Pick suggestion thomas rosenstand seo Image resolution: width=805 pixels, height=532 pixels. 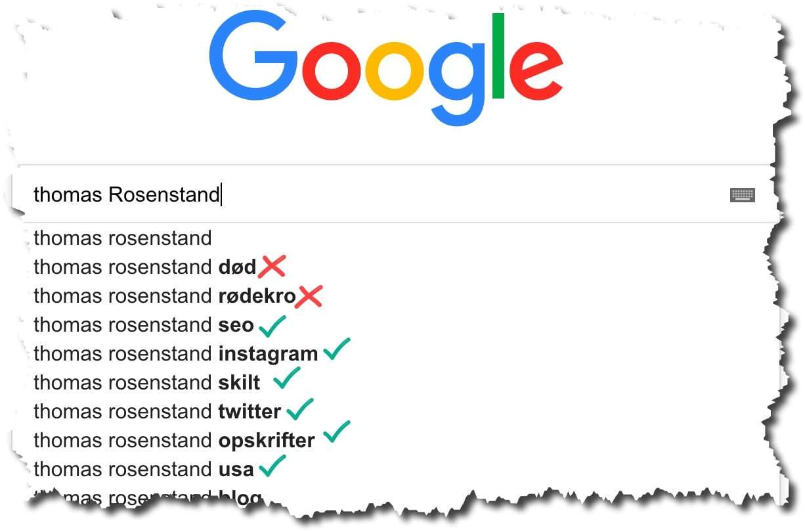(x=144, y=325)
